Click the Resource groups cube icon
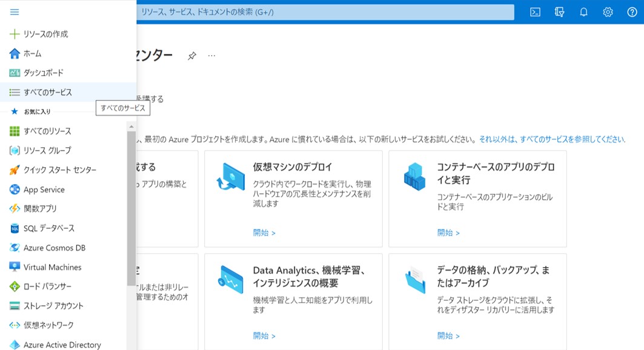Screen dimensions: 644x350 point(15,151)
